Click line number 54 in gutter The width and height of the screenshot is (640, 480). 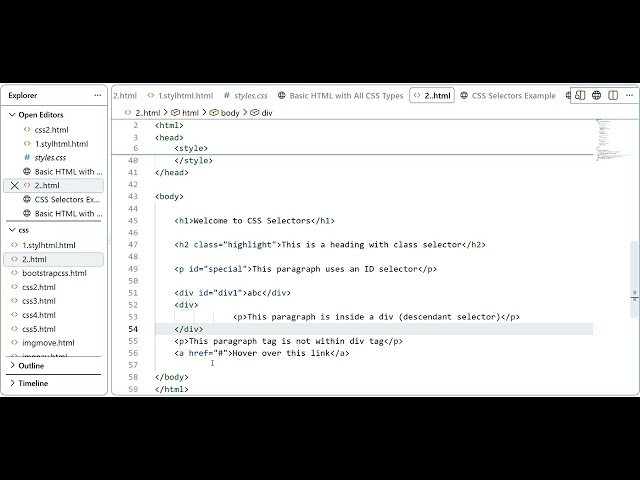[x=133, y=329]
